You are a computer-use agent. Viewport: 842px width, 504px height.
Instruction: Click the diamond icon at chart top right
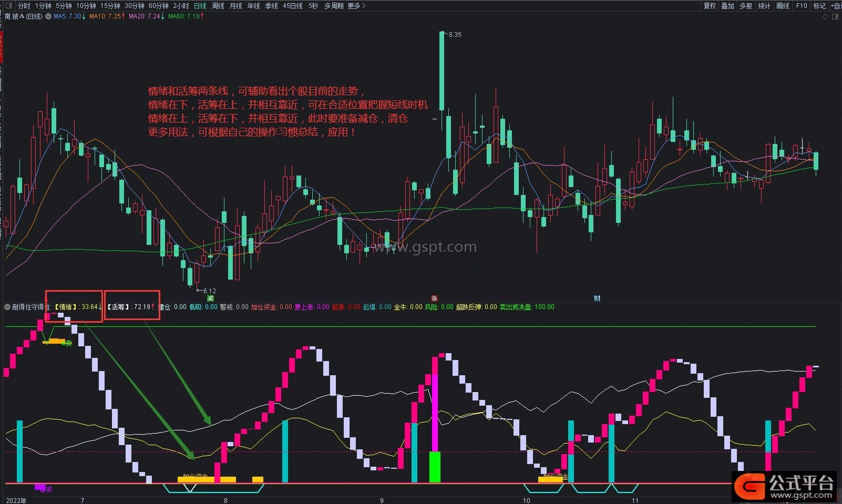point(825,17)
